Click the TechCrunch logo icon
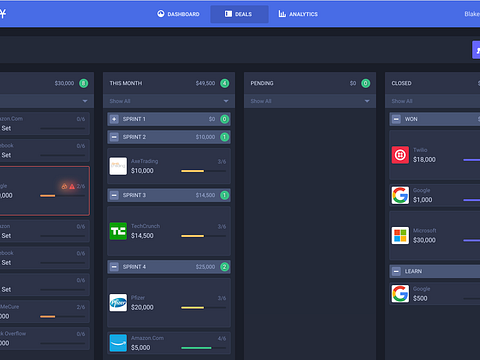Screen dimensions: 480x360 click(x=118, y=231)
